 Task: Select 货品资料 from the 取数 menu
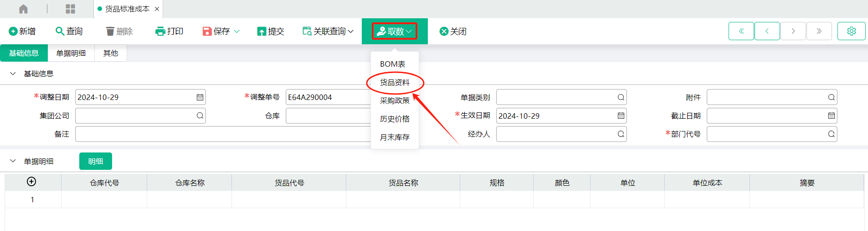pyautogui.click(x=395, y=83)
